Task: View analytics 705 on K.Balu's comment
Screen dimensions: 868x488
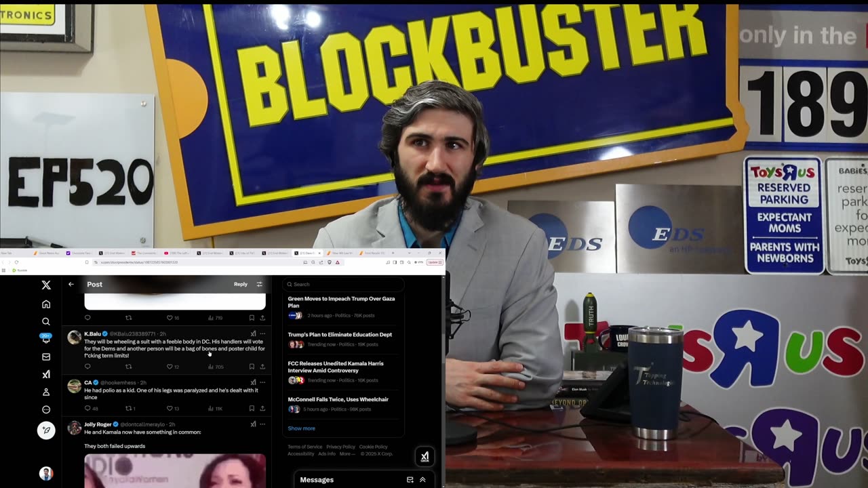Action: 215,367
